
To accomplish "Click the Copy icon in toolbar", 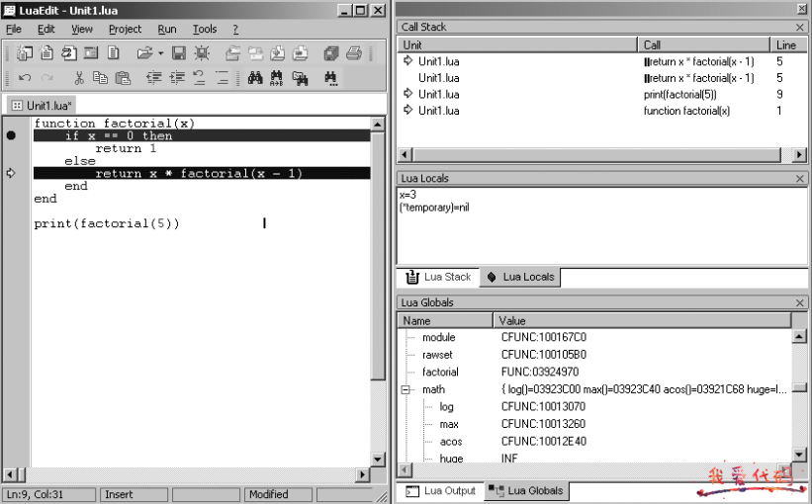I will click(x=100, y=78).
